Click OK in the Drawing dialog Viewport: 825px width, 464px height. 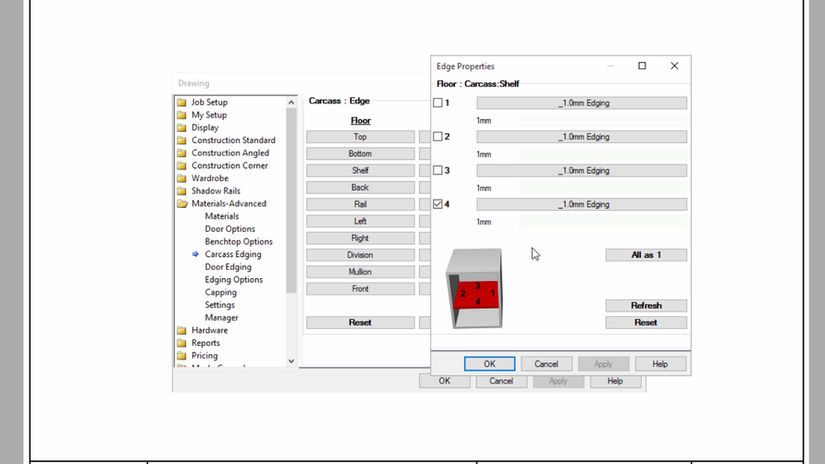445,381
